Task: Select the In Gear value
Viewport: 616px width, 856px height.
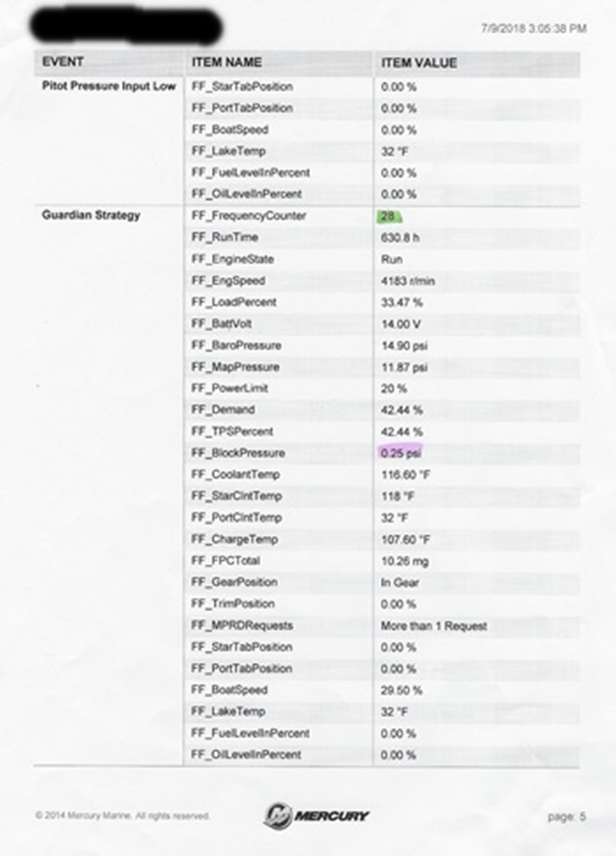Action: [400, 582]
